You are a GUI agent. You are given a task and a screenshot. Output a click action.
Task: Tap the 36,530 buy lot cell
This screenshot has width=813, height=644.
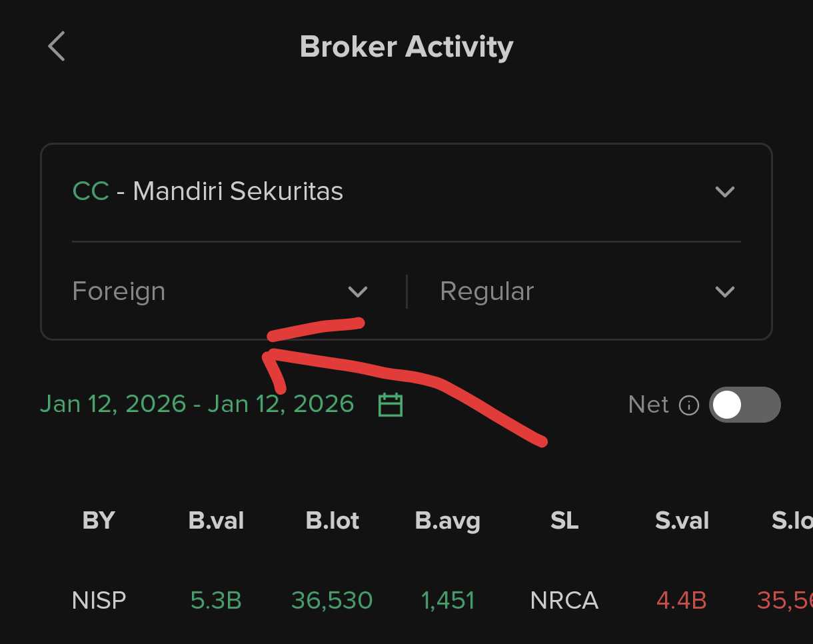[332, 601]
